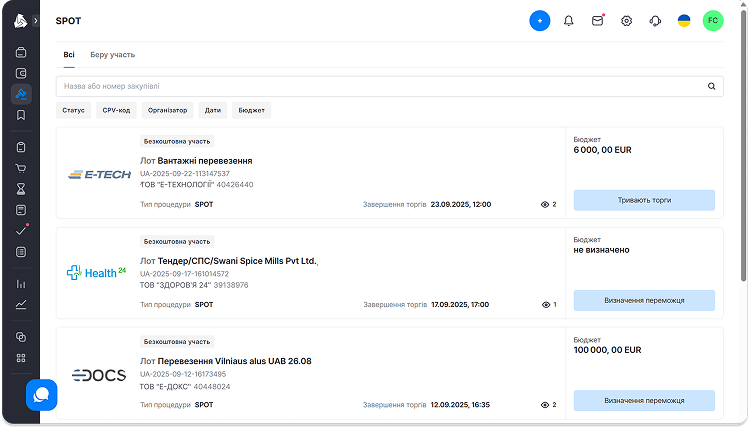Open the CPV-код filter dropdown
This screenshot has height=428, width=750.
[x=116, y=110]
